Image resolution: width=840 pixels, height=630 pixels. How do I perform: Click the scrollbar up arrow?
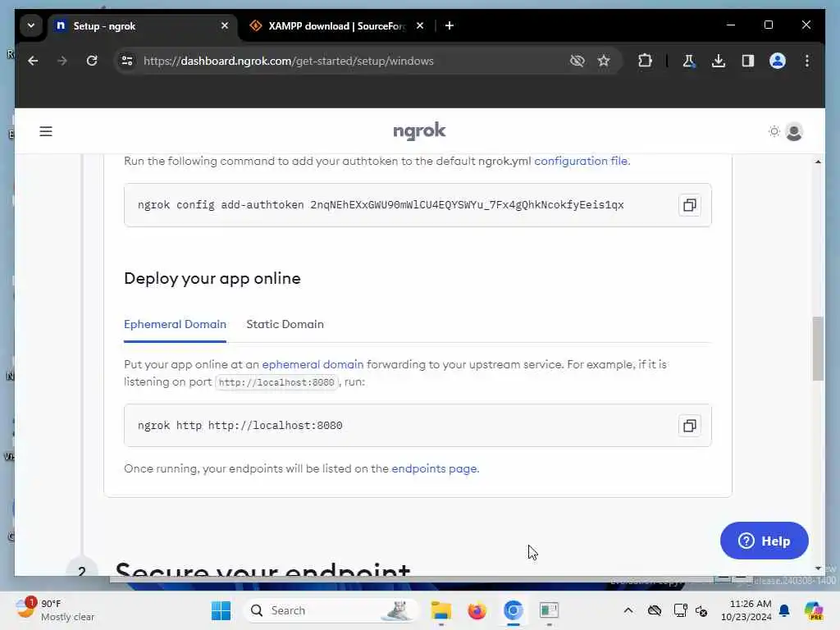[818, 162]
